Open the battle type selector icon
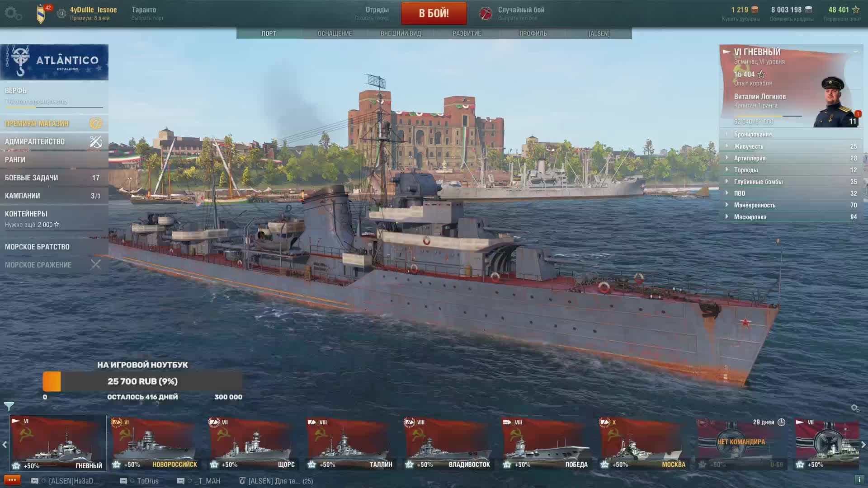Screen dimensions: 868x488 [x=486, y=13]
